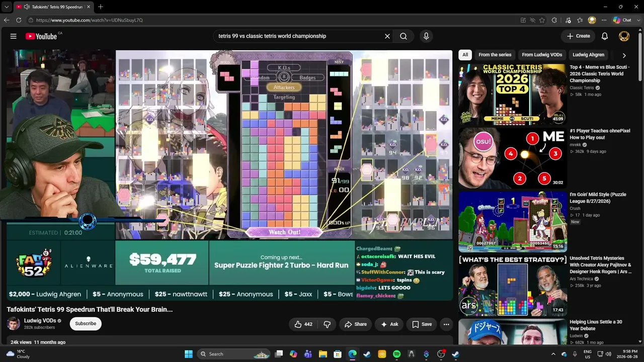Open more actions ellipsis under video
This screenshot has height=362, width=644.
click(x=446, y=324)
